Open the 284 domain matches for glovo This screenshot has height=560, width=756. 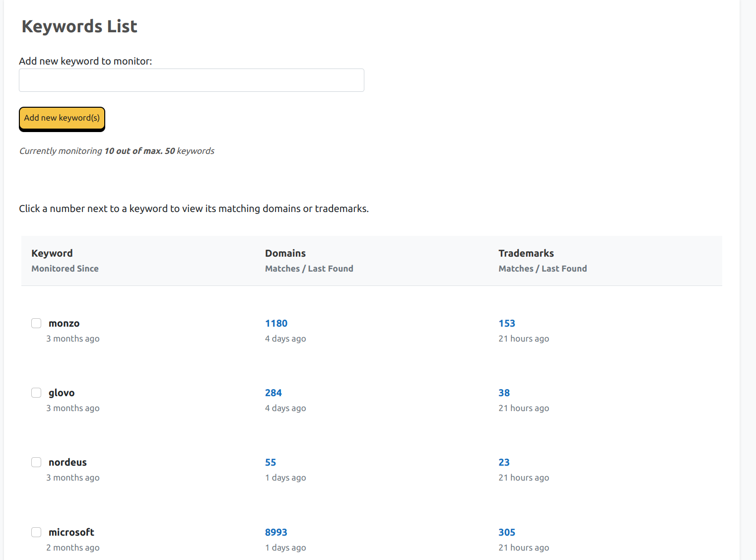[x=274, y=393]
